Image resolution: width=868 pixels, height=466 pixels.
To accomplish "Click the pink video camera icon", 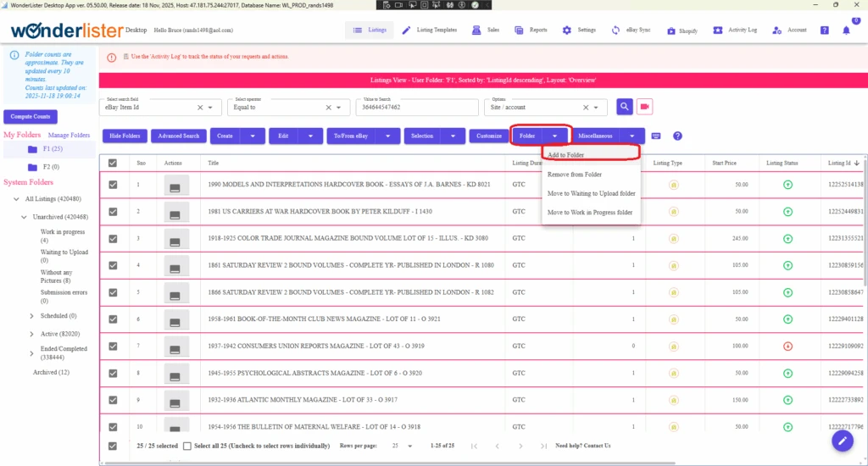I will [x=645, y=107].
